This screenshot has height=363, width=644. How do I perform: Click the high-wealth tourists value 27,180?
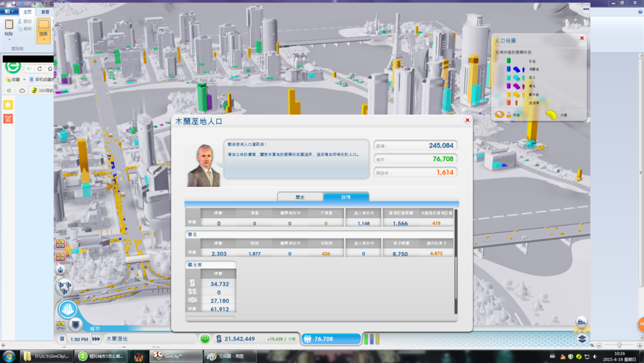click(x=220, y=301)
